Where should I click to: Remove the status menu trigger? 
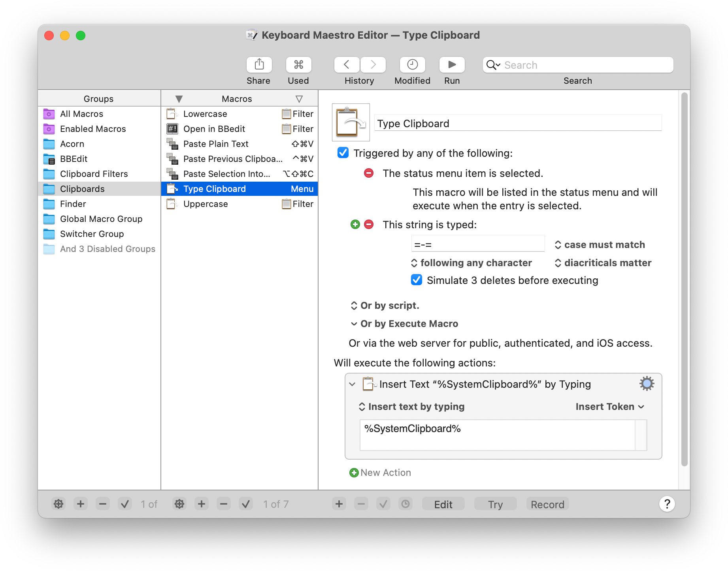tap(369, 173)
